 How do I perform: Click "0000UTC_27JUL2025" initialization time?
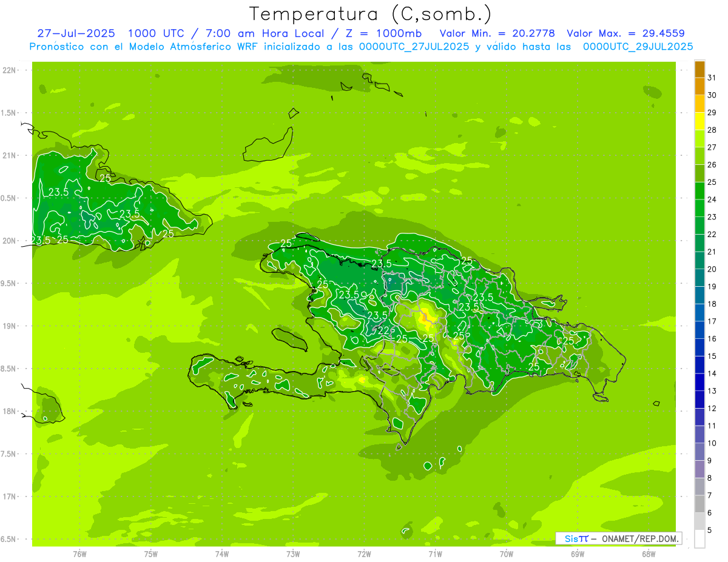414,47
